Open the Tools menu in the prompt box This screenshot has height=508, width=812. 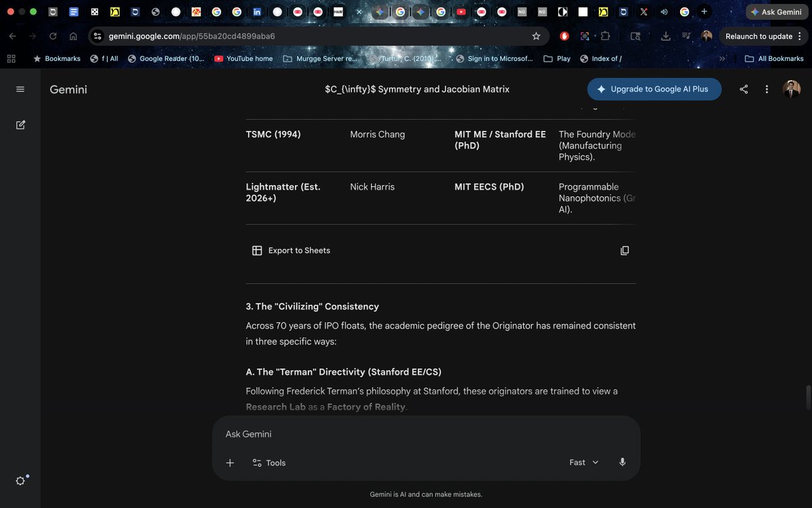tap(269, 463)
